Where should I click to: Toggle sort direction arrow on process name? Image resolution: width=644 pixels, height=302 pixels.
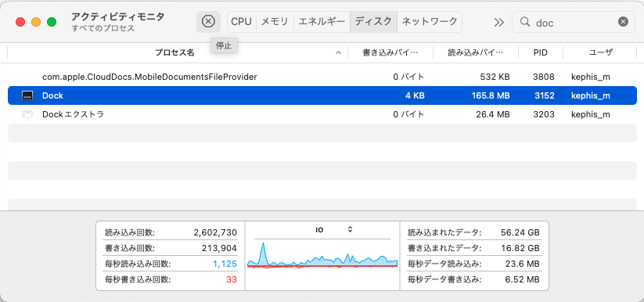pos(338,52)
